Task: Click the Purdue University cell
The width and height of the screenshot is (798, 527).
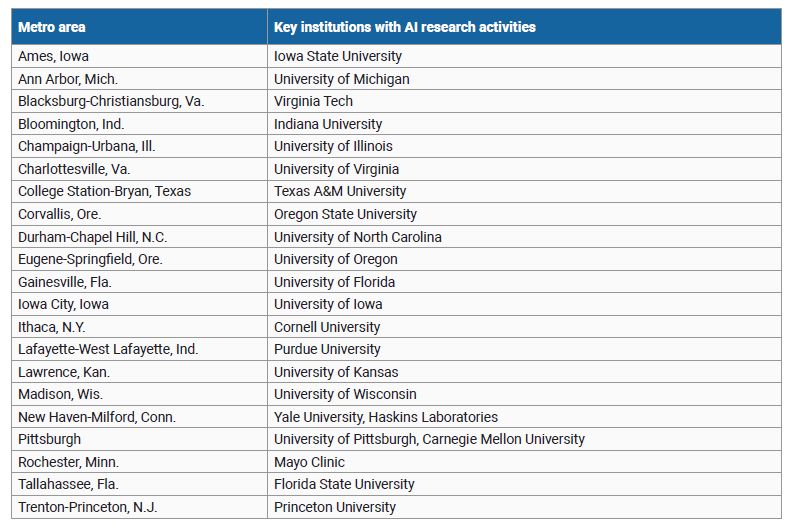Action: point(327,349)
